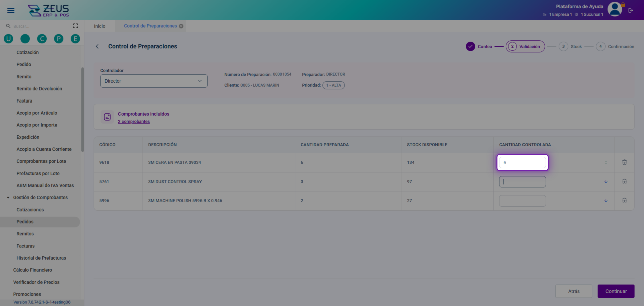This screenshot has height=306, width=644.
Task: Click the 1 - ALTA priority badge
Action: pyautogui.click(x=334, y=85)
